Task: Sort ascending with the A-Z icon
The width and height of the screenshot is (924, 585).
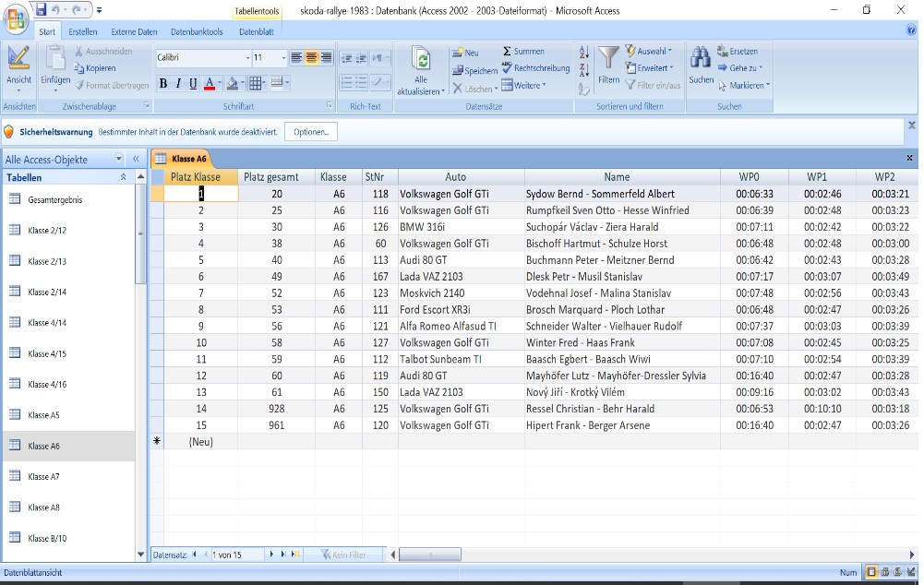Action: tap(584, 52)
